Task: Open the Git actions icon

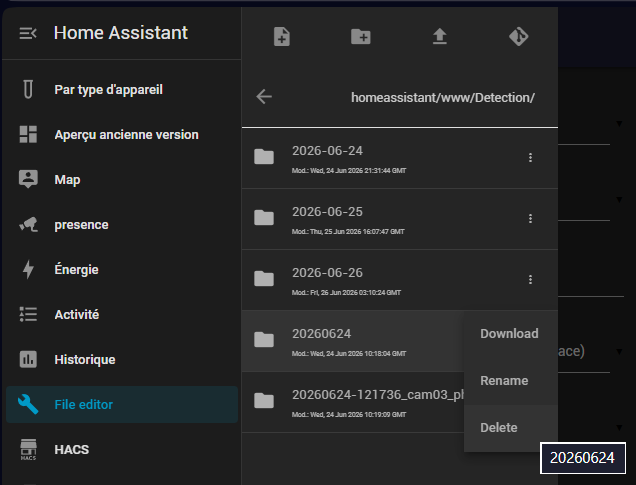Action: [519, 36]
